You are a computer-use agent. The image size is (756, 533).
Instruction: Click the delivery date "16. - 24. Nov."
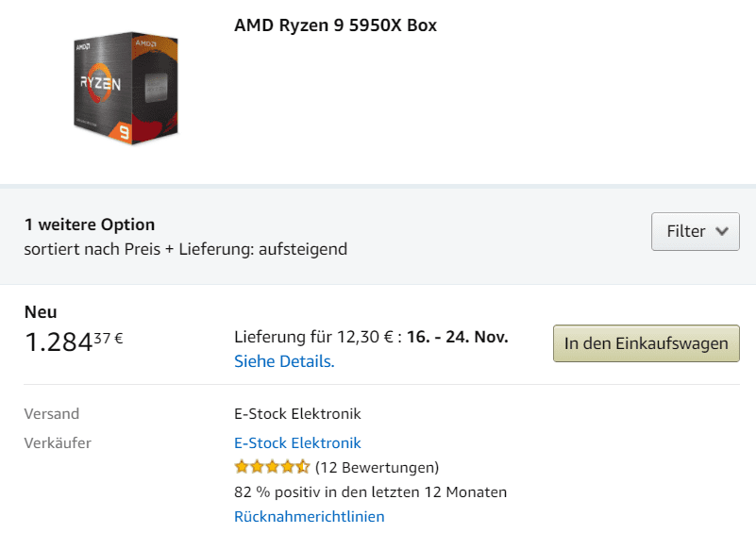(x=458, y=337)
